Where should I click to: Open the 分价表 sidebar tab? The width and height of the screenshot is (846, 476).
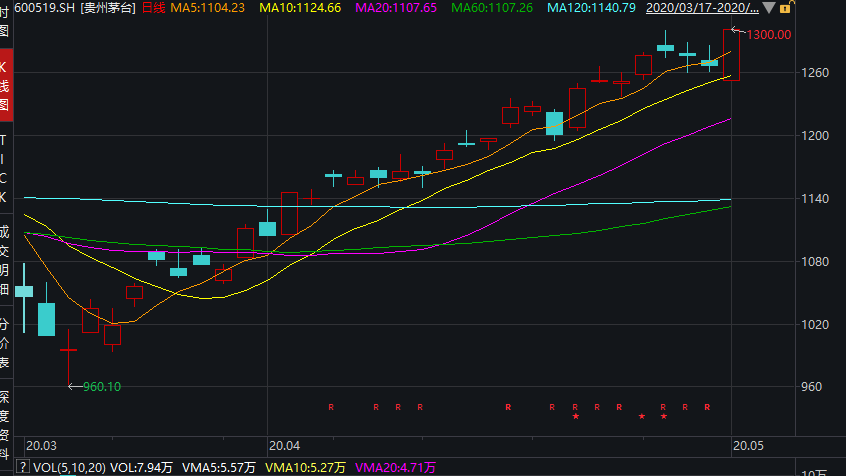tap(6, 343)
